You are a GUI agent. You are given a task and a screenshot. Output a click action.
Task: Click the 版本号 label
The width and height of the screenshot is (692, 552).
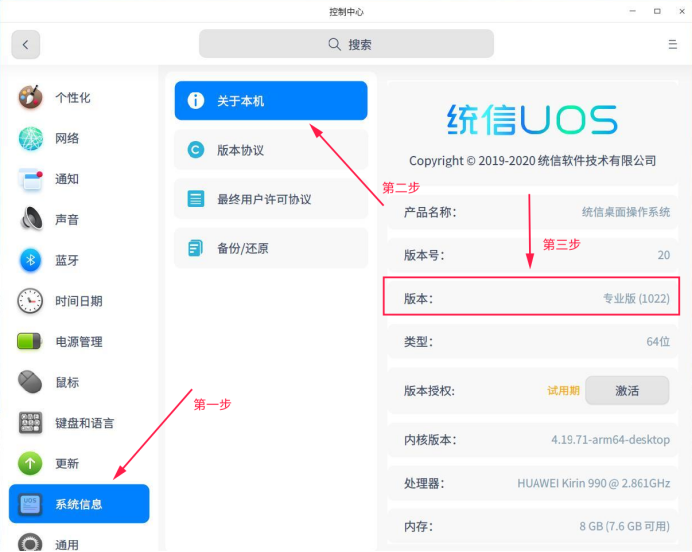(x=424, y=255)
